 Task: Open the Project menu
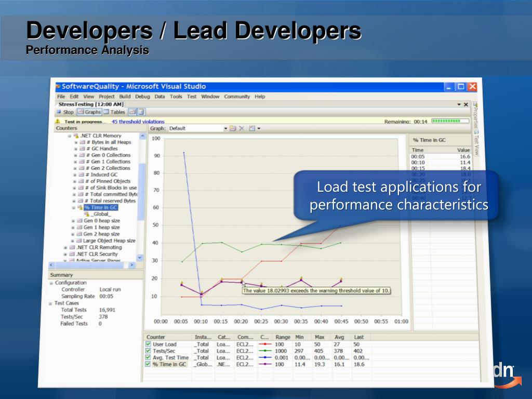[107, 96]
